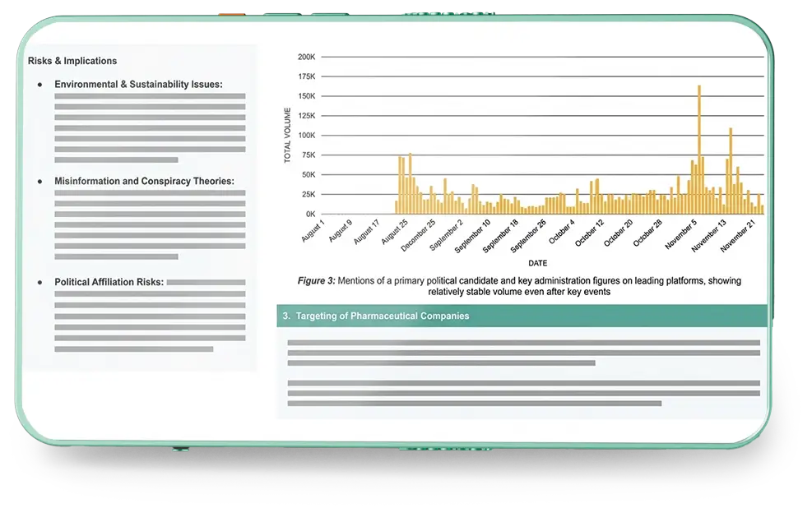Click the 'October 28' date label
This screenshot has width=812, height=508.
pyautogui.click(x=647, y=233)
